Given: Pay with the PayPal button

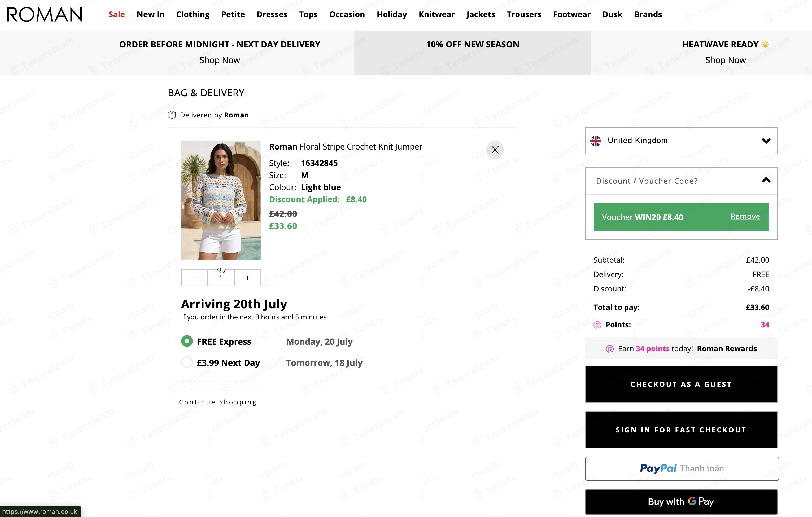Looking at the screenshot, I should coord(682,468).
